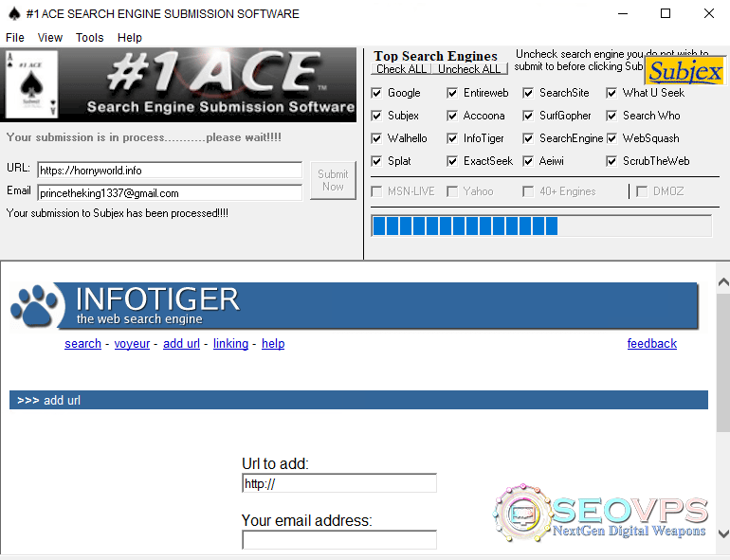Click the Your email address field
The height and width of the screenshot is (560, 730).
coord(339,539)
